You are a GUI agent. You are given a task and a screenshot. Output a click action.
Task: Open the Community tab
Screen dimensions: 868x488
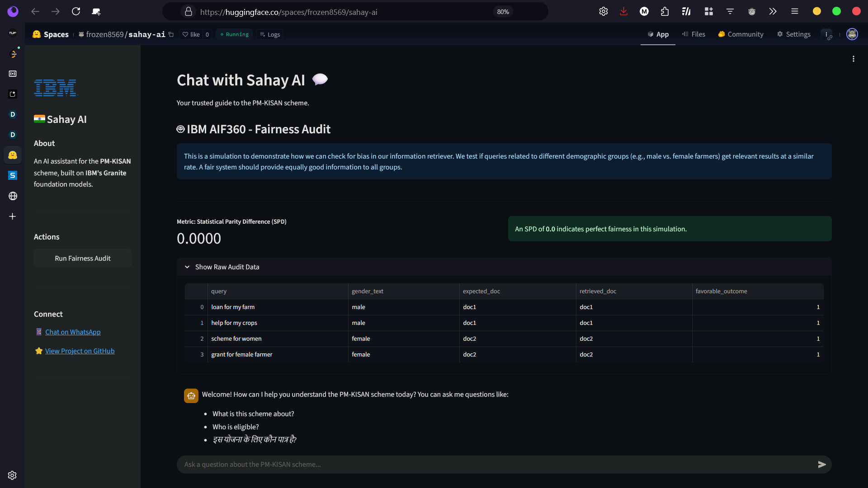741,34
